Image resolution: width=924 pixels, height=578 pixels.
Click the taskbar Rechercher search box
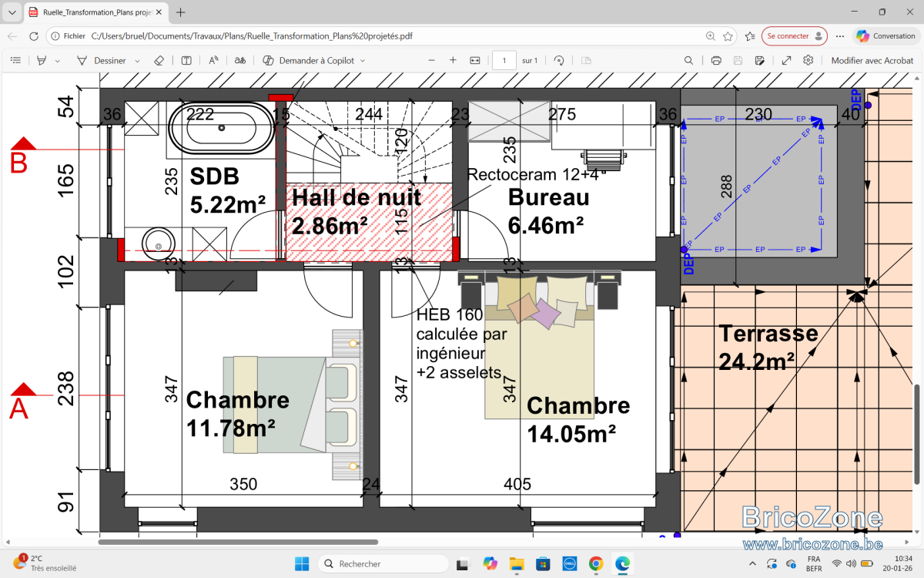(383, 563)
